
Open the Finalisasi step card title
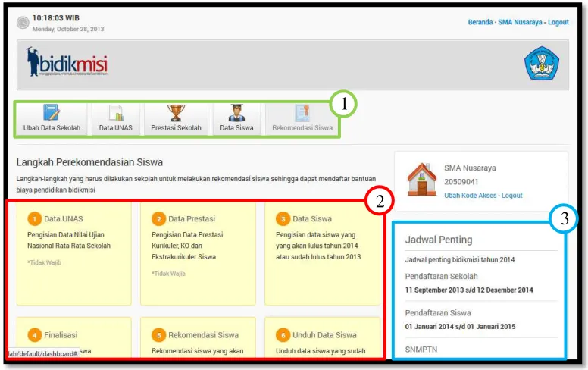61,334
